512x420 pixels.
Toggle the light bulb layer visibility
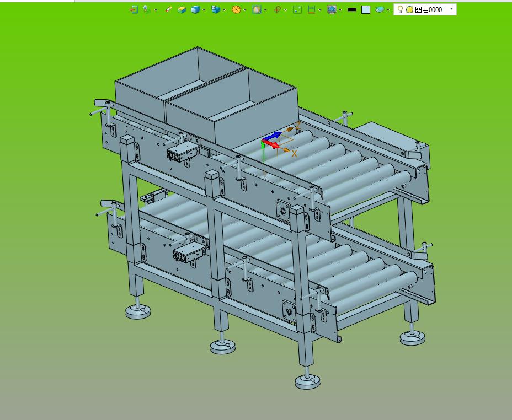(400, 9)
